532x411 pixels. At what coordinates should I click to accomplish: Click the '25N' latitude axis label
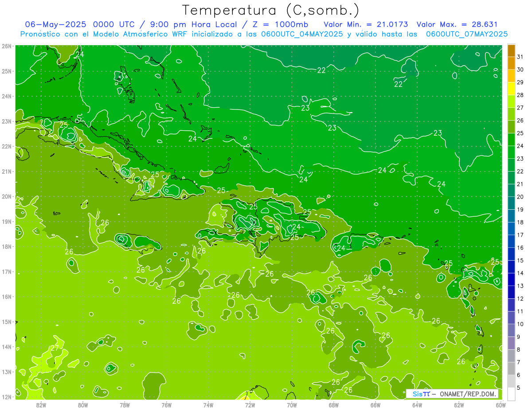point(6,71)
